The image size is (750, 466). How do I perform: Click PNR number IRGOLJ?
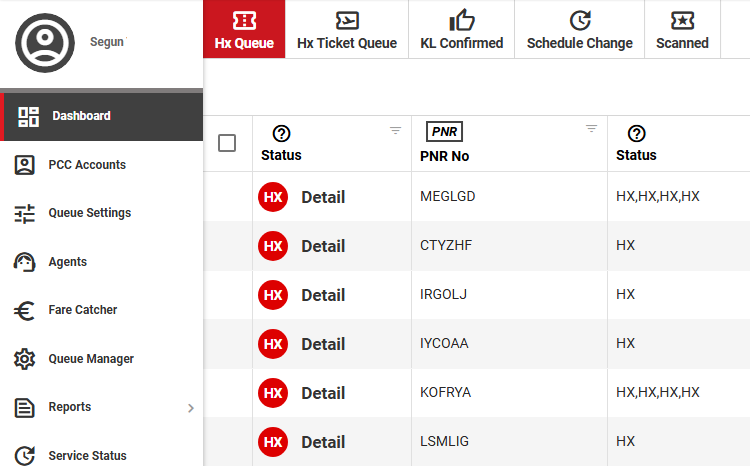pos(443,294)
